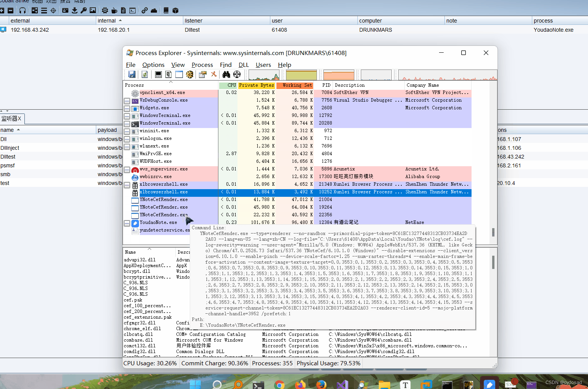Screen dimensions: 588x389
Task: Click the document icon in Cobalt Strike toolbar
Action: (123, 10)
